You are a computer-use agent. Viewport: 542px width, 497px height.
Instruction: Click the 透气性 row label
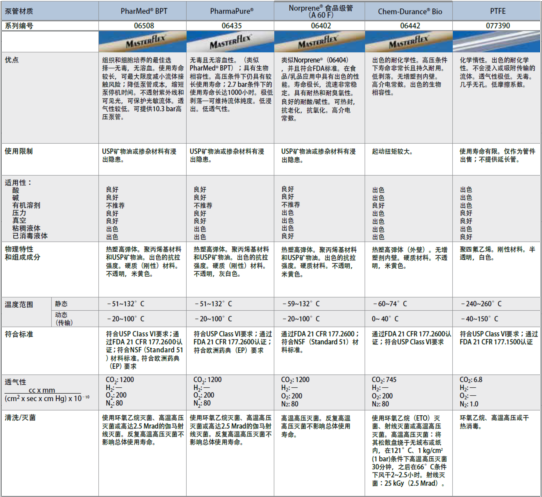(x=15, y=382)
